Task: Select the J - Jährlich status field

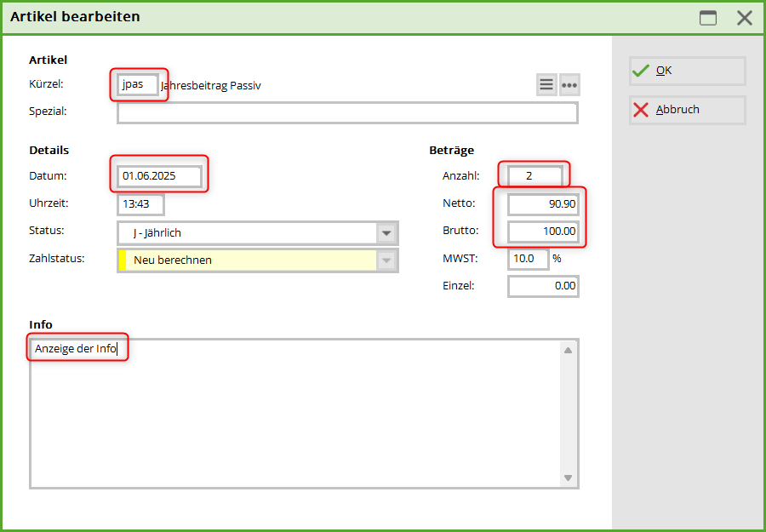Action: coord(247,233)
